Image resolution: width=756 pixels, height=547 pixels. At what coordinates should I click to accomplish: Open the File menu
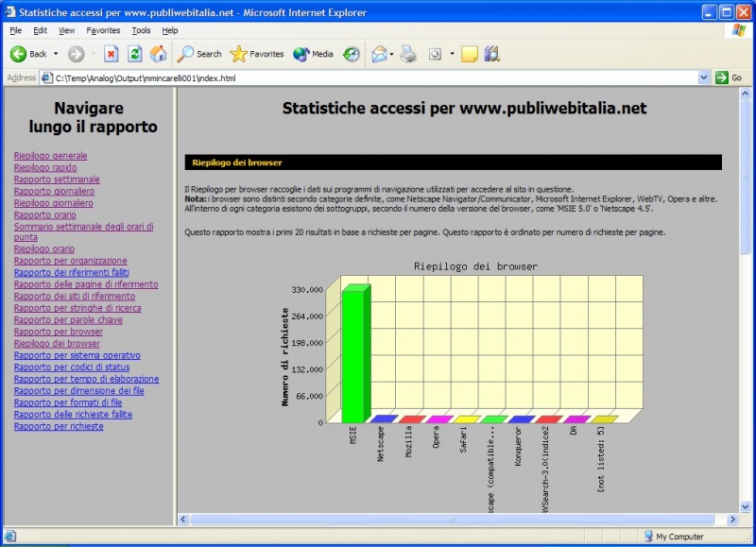tap(14, 30)
